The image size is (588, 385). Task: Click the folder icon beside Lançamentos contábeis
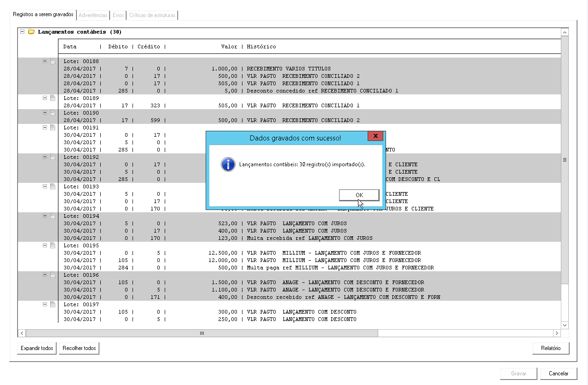click(x=31, y=32)
